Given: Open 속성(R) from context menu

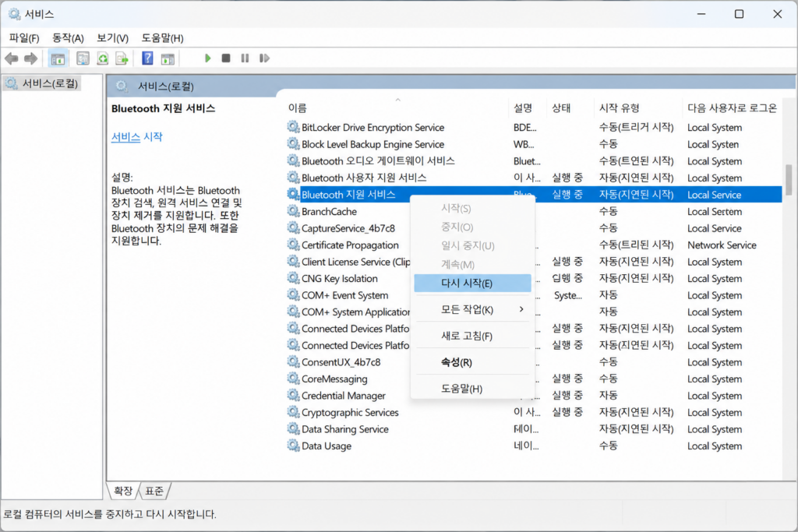Looking at the screenshot, I should point(472,363).
